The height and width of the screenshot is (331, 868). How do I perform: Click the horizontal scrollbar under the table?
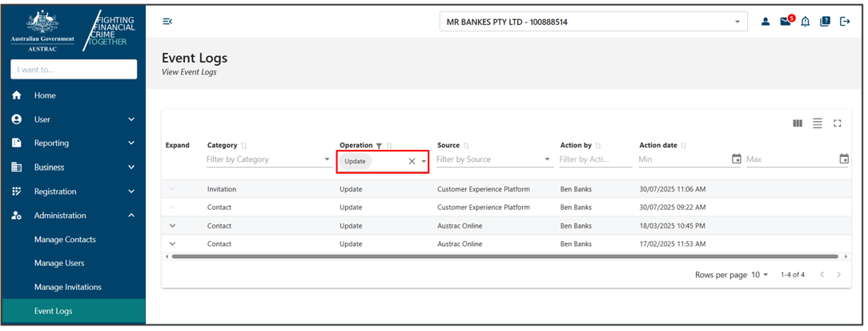pos(504,256)
